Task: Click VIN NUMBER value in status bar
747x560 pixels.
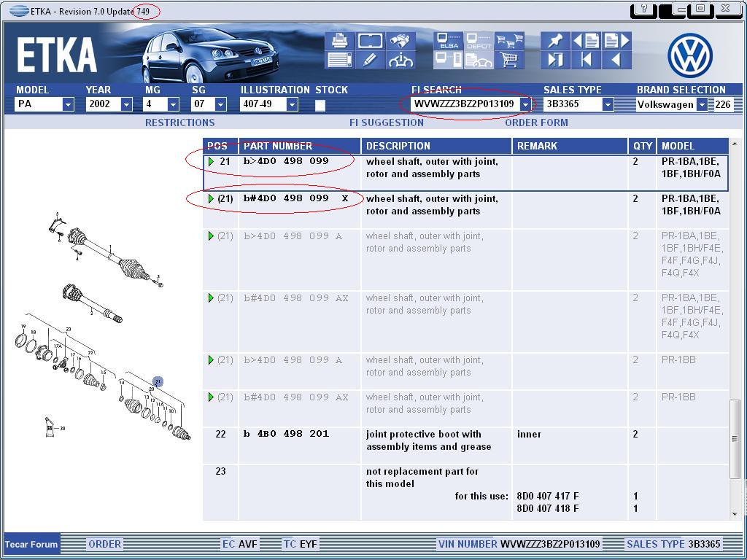Action: [x=550, y=544]
